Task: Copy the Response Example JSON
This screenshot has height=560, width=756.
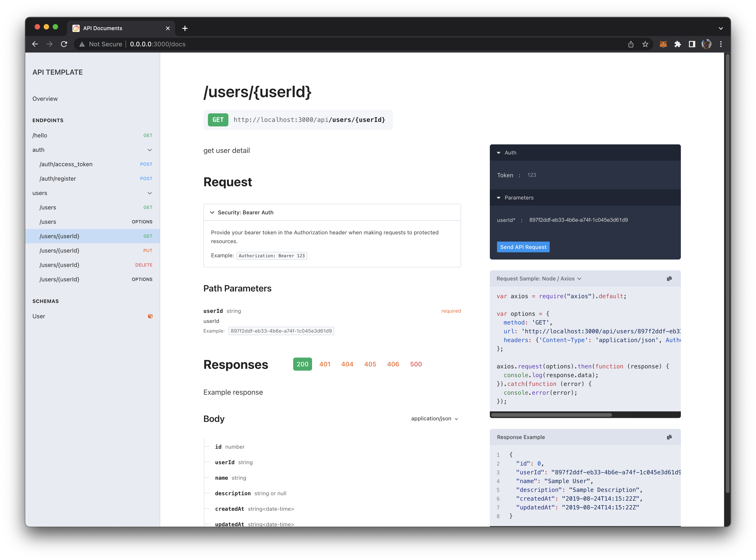Action: tap(669, 437)
